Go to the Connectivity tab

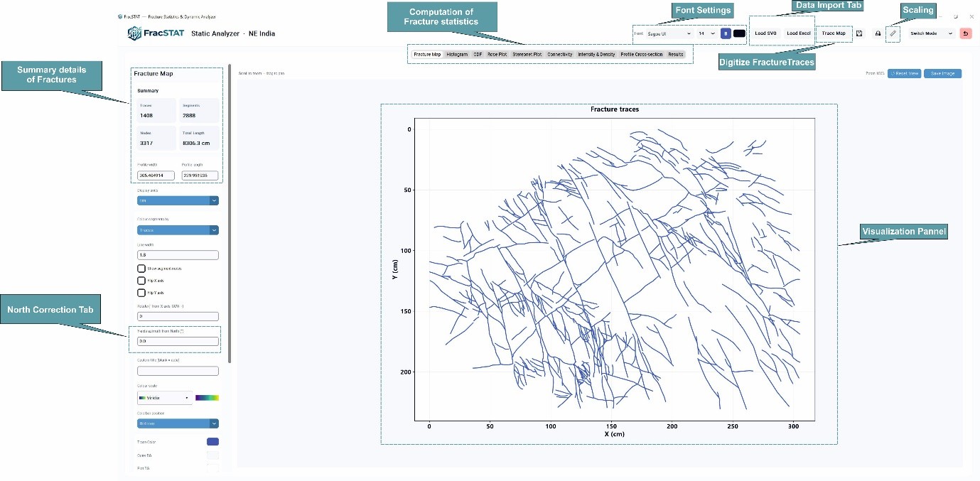[x=560, y=54]
